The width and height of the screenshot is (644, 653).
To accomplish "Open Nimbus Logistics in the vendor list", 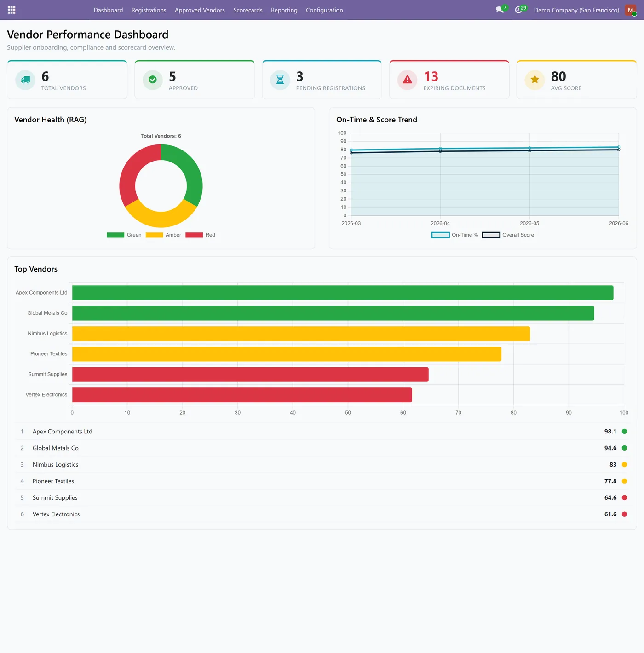I will 322,464.
